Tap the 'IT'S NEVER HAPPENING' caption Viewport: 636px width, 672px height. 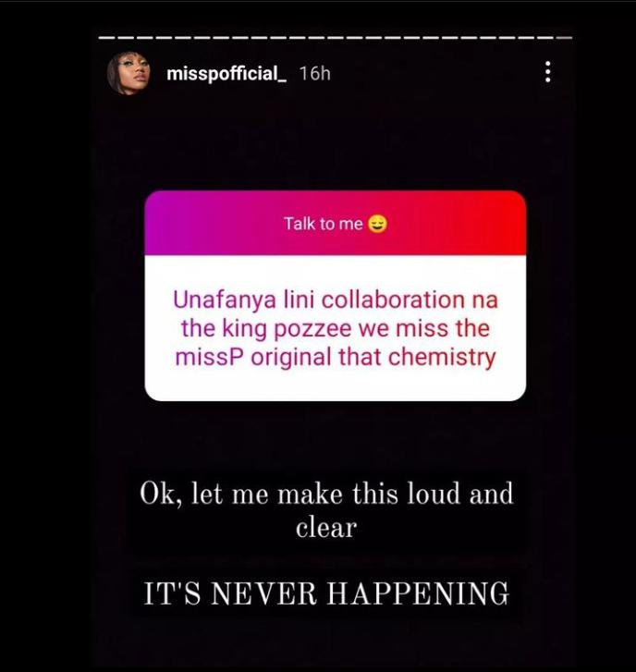tap(326, 593)
